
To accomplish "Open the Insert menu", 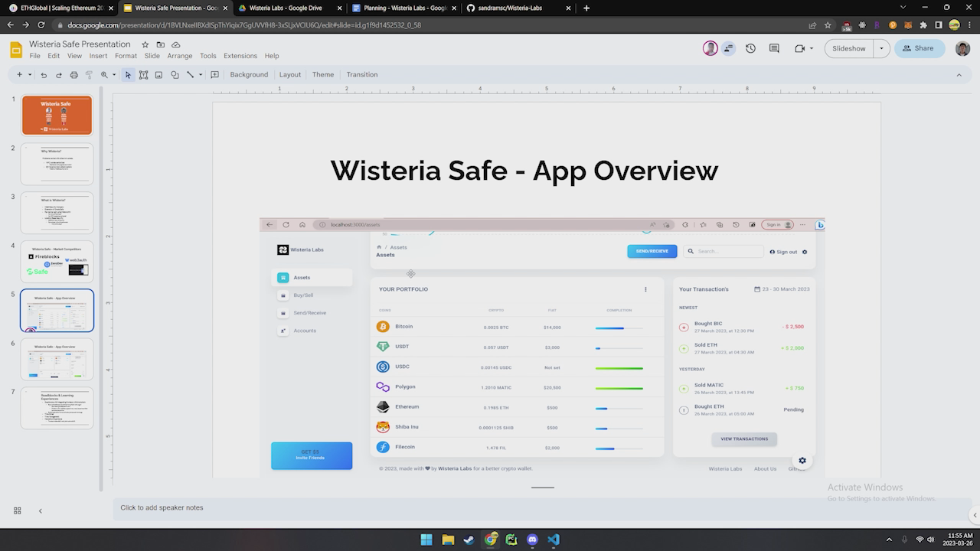I will [98, 56].
